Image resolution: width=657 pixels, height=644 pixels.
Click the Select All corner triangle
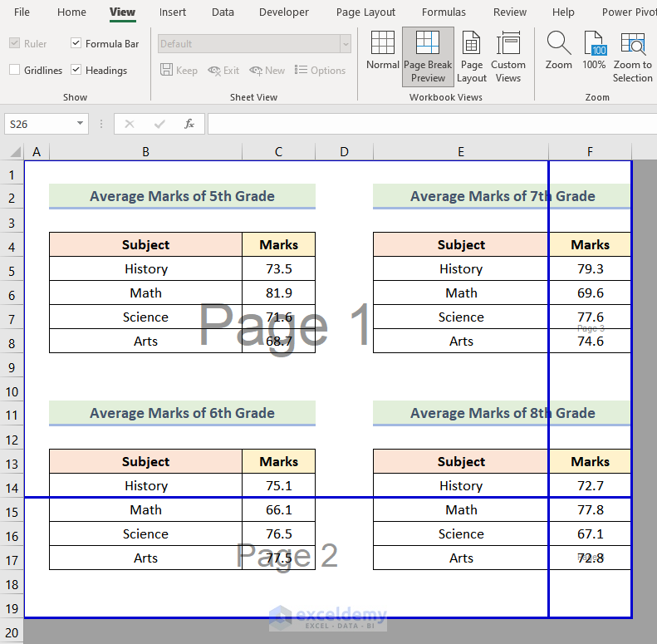point(15,152)
